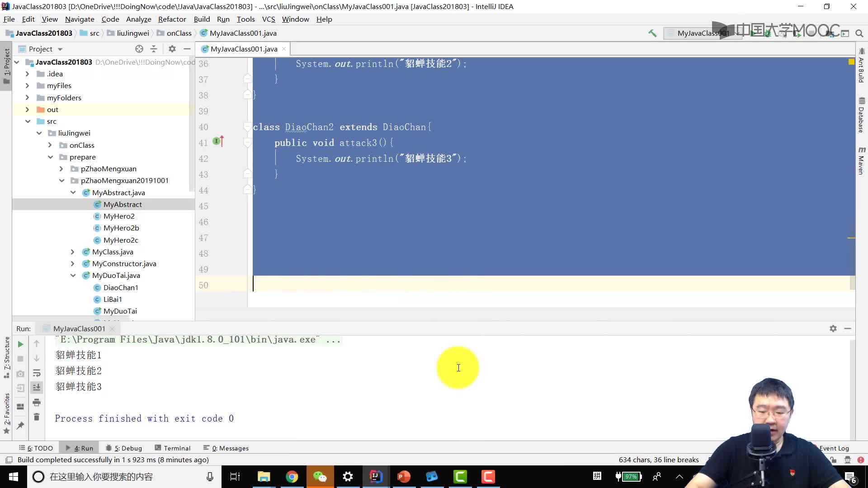Image resolution: width=868 pixels, height=488 pixels.
Task: Click the Run button to execute code
Action: pyautogui.click(x=20, y=344)
